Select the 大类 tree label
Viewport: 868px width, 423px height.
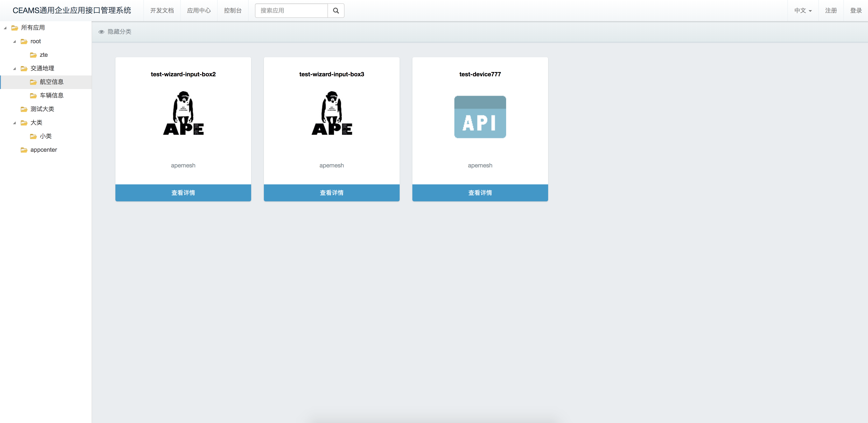pyautogui.click(x=36, y=123)
